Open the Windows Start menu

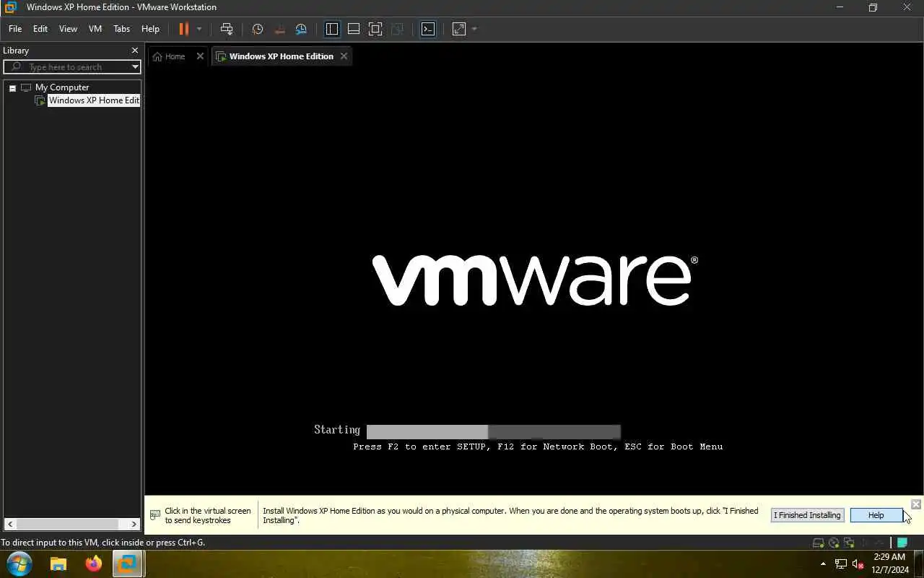point(19,564)
